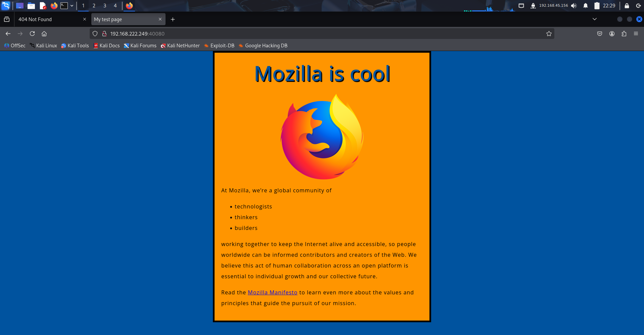Screen dimensions: 644x335
Task: Open the battery power manager icon
Action: (597, 5)
